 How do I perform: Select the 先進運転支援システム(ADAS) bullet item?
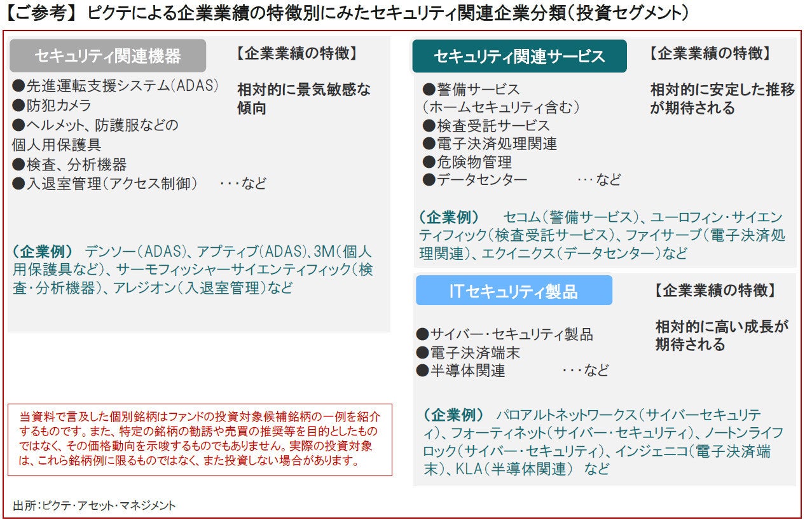pos(115,85)
